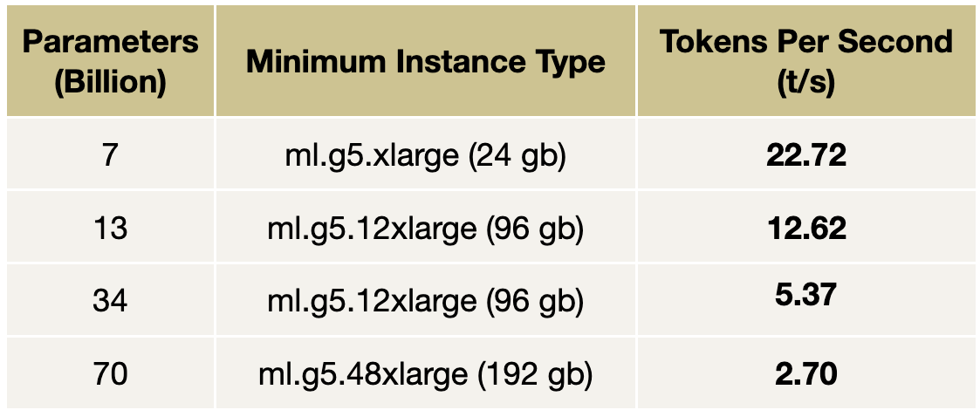
Task: Click ml.g5.12xlarge in the 34 billion row
Action: click(x=373, y=301)
